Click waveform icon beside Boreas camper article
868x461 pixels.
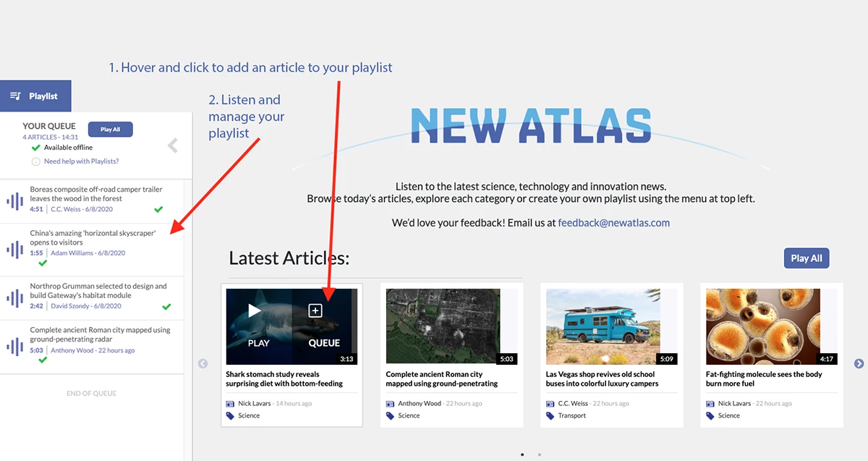coord(14,200)
